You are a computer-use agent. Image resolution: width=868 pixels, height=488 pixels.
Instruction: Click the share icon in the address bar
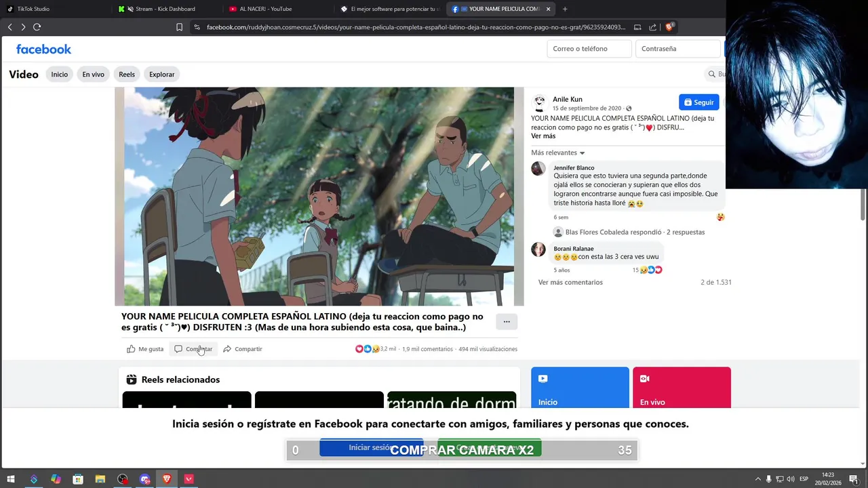pos(652,27)
